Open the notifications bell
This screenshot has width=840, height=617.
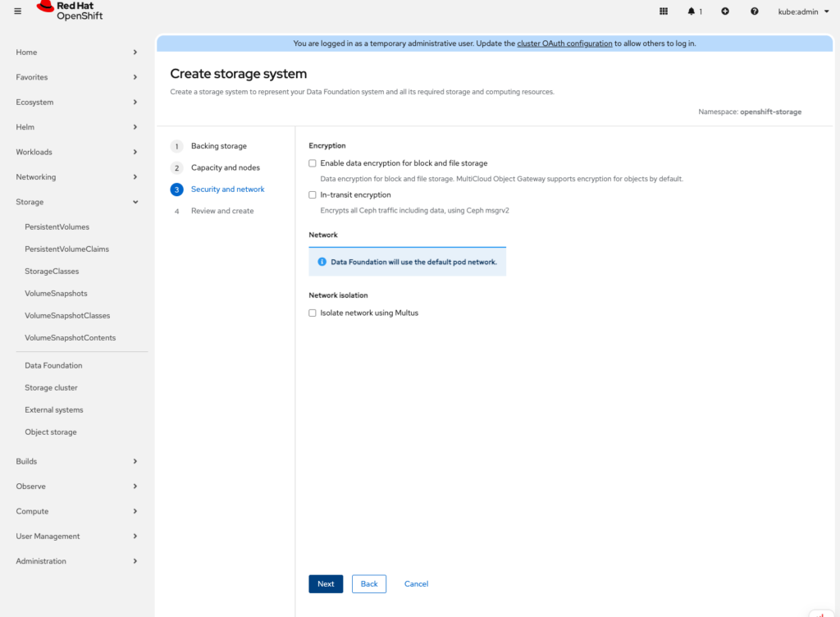pos(694,11)
